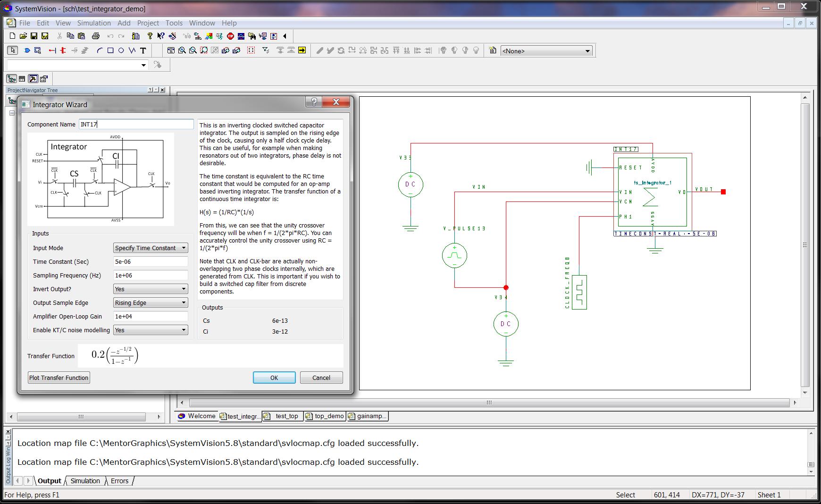The height and width of the screenshot is (504, 821).
Task: Select the Text tool (T) icon
Action: pyautogui.click(x=143, y=50)
